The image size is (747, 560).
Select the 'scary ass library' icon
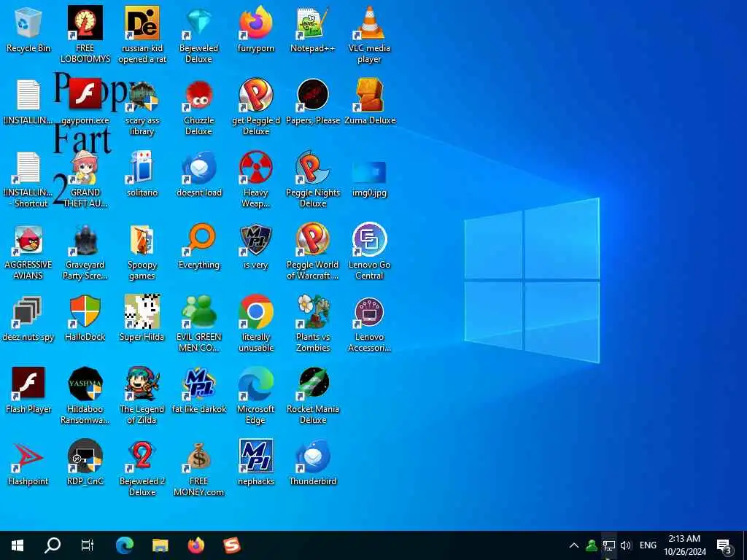point(142,108)
